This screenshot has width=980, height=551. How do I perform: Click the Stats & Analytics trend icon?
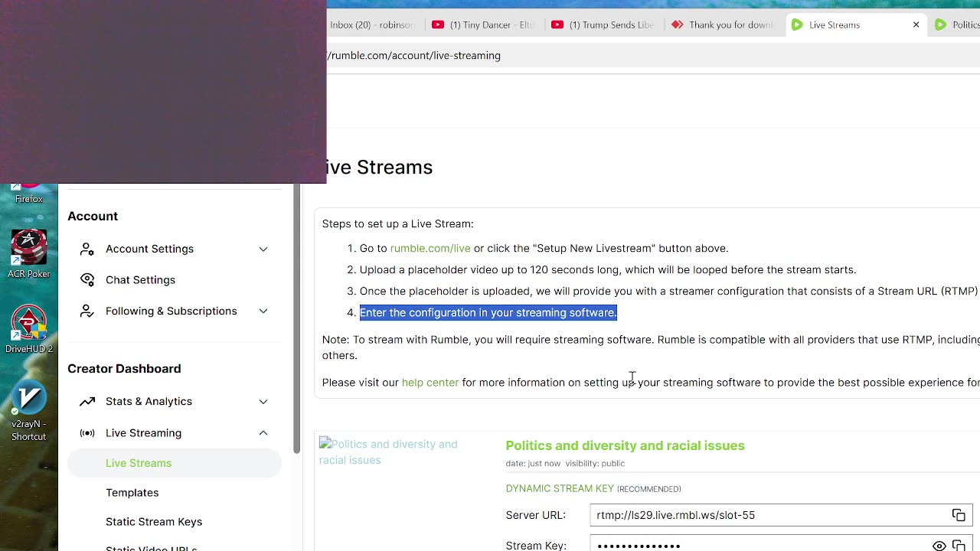87,401
